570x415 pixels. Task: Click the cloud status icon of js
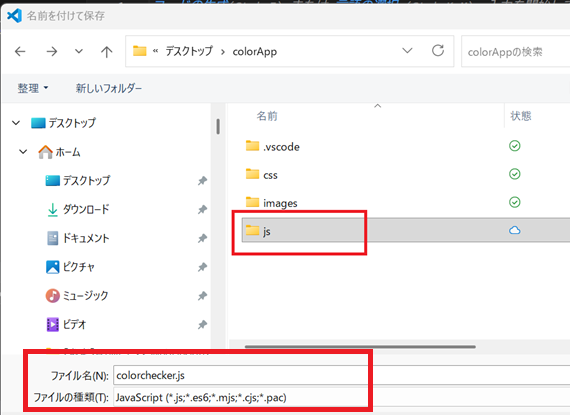[514, 230]
